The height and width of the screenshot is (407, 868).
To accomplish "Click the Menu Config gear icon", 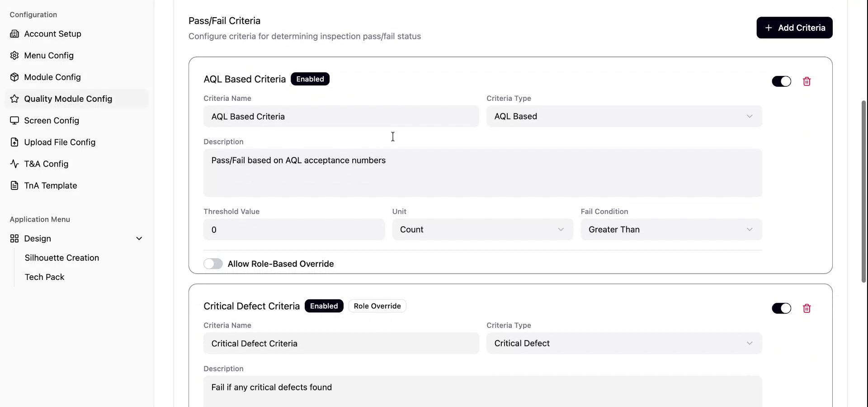I will (14, 56).
